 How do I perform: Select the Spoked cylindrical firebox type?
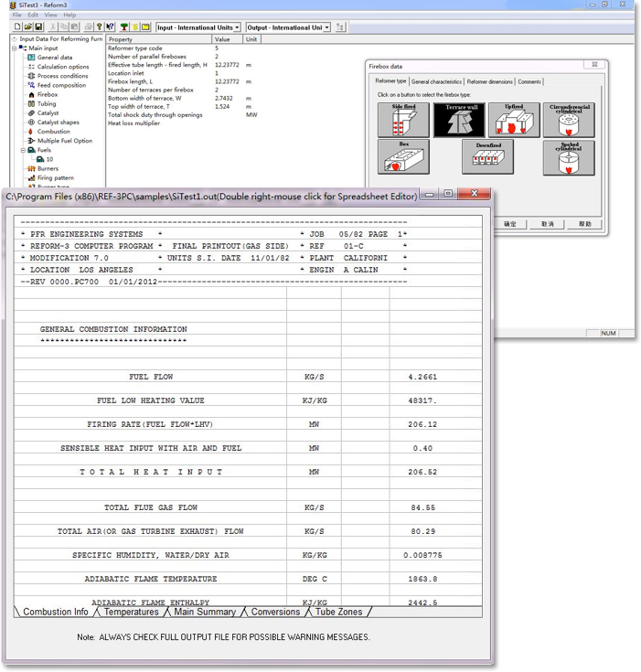click(x=569, y=157)
